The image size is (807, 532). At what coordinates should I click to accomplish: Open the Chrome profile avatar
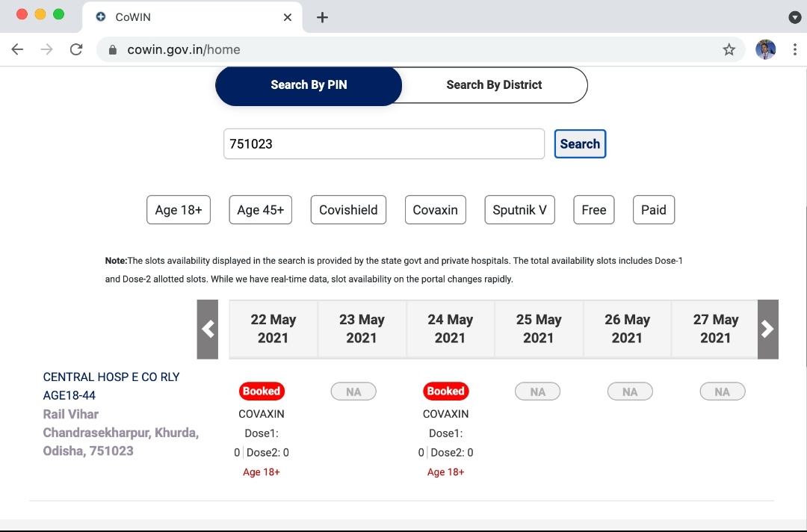(765, 49)
